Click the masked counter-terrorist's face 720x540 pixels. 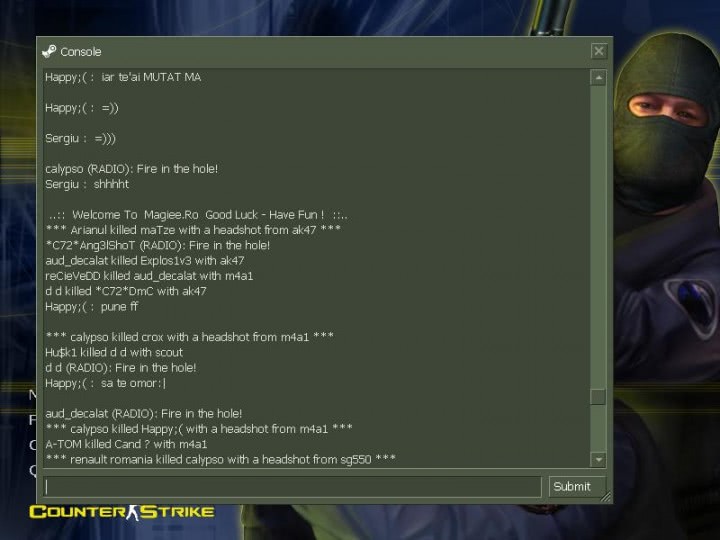[667, 110]
